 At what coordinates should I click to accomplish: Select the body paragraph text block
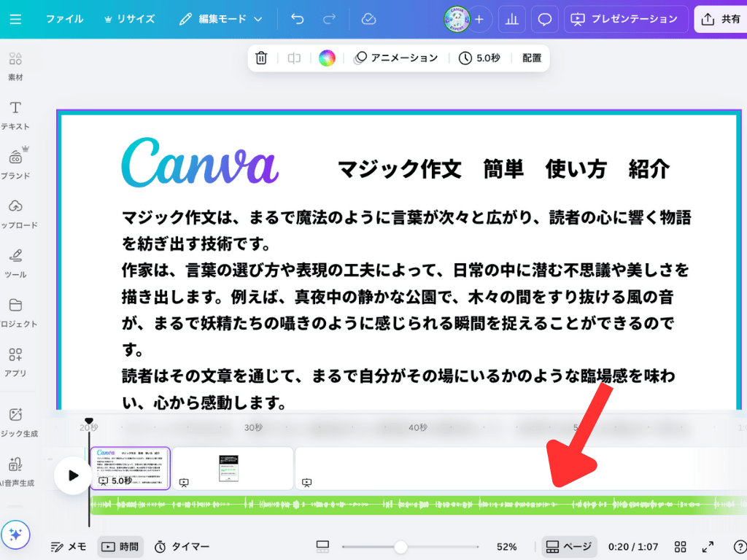[406, 309]
